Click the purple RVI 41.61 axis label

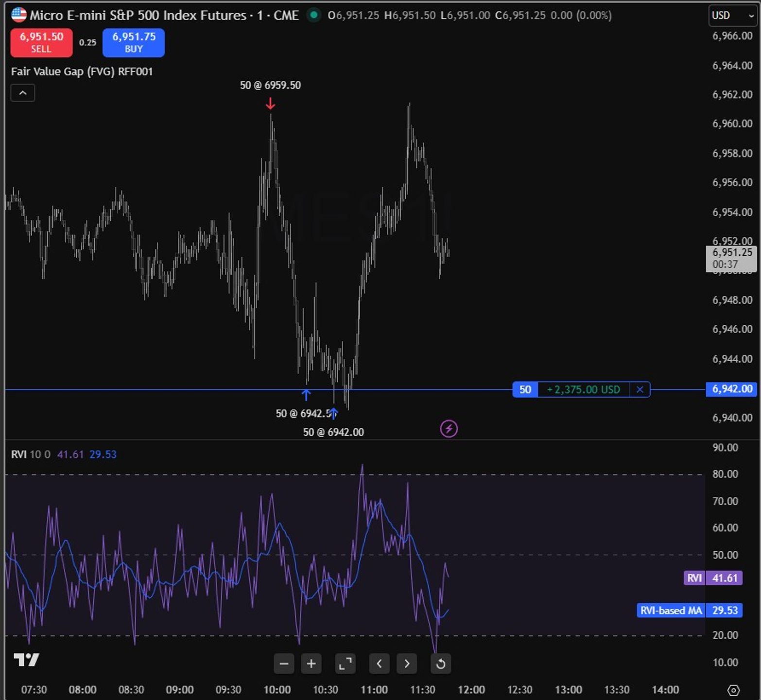713,578
